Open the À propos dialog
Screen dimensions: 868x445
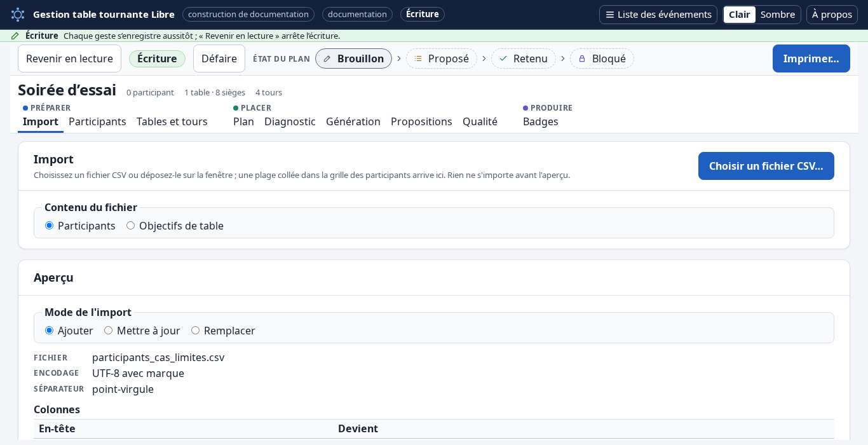coord(832,15)
